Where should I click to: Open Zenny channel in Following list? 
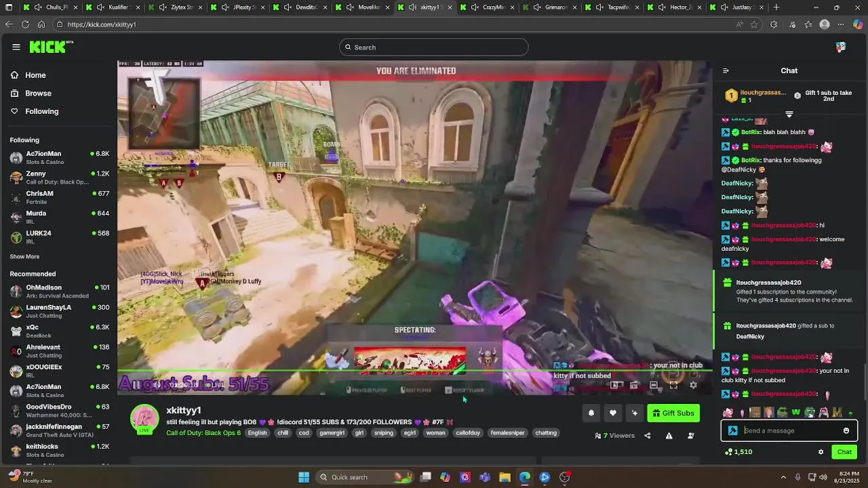pos(60,178)
